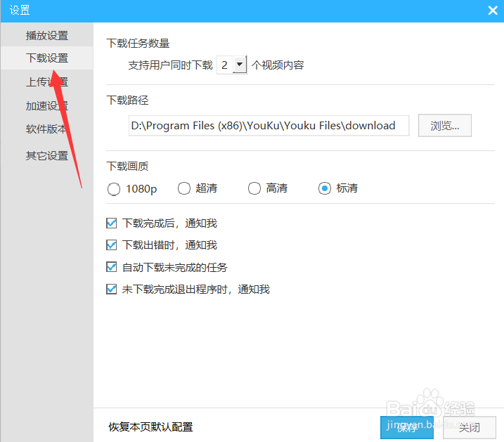
Task: Open the 加速设置 tab
Action: click(47, 105)
